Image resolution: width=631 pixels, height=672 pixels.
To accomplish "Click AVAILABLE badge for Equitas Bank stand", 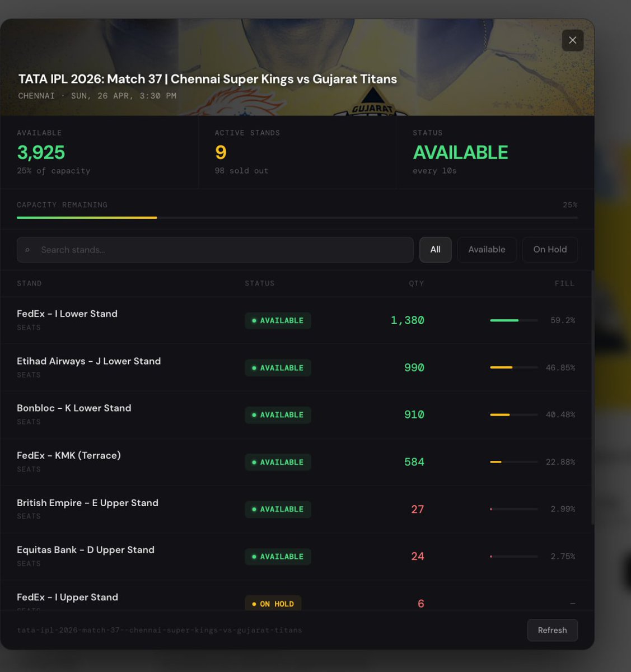I will coord(278,557).
